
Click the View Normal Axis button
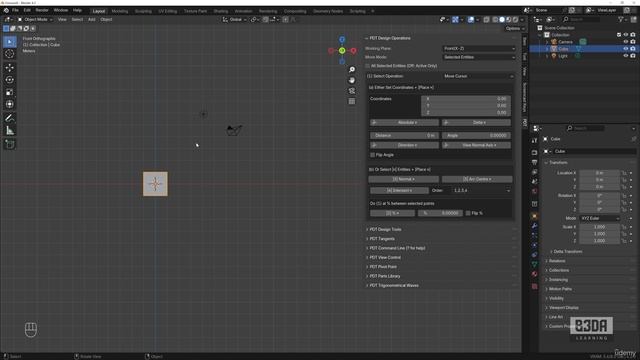coord(476,145)
